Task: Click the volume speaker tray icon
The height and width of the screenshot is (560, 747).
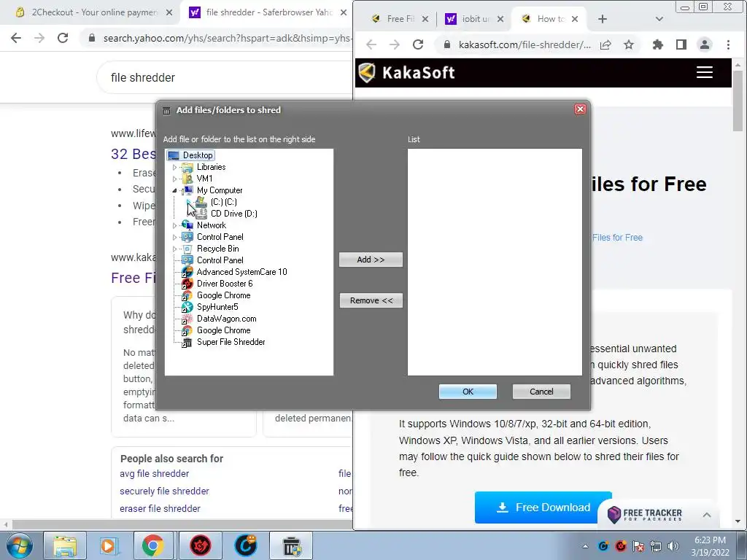Action: click(673, 546)
